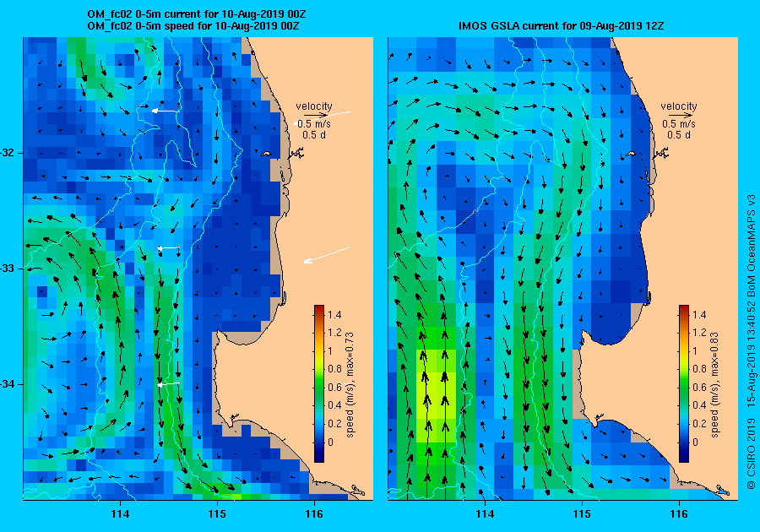Click the 0.4 tick on OM_fc02 color bar
The height and width of the screenshot is (532, 760).
pyautogui.click(x=334, y=405)
